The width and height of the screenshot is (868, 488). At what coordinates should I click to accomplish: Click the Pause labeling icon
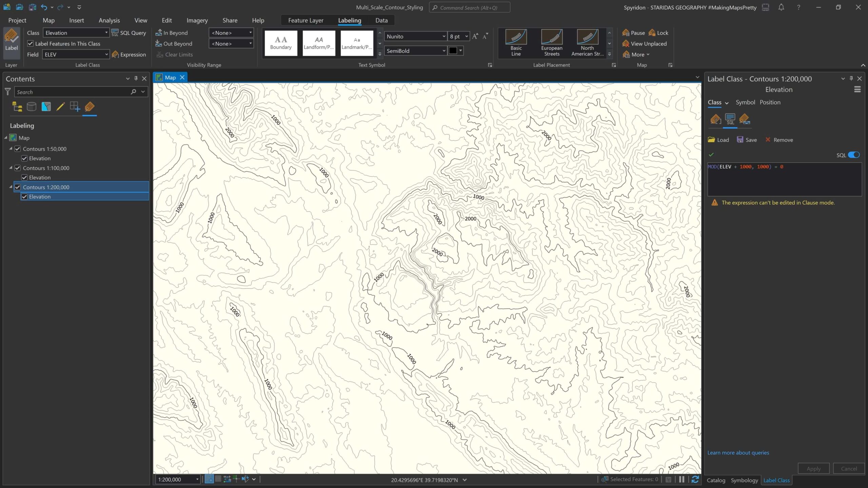tap(633, 33)
